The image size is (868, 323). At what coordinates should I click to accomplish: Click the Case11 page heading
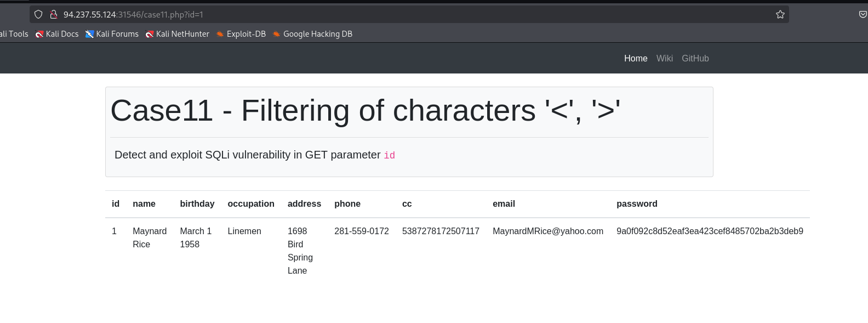(365, 110)
